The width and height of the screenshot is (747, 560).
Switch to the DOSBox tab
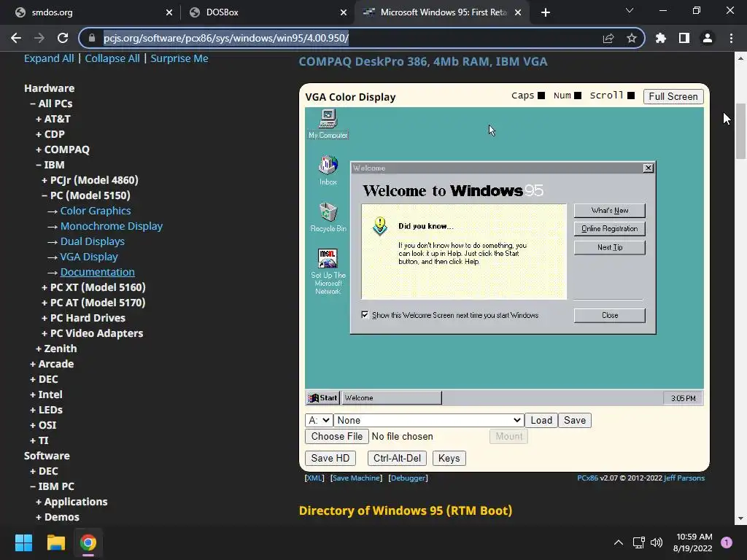(x=267, y=12)
